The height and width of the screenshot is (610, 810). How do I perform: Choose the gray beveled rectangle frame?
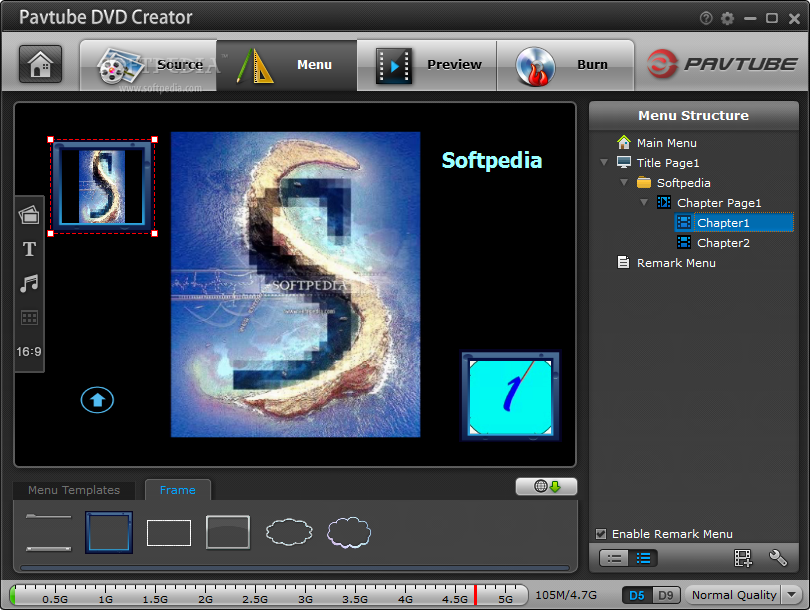click(x=228, y=532)
